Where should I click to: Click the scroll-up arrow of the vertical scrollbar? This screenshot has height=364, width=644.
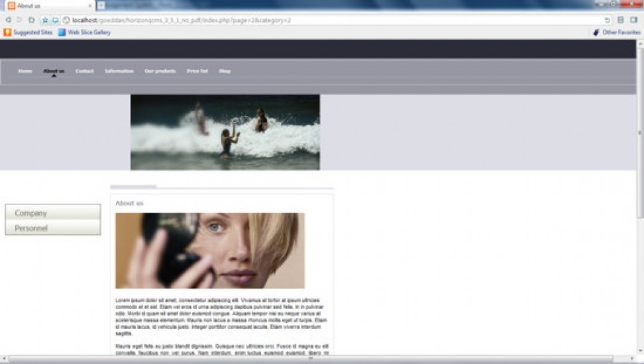640,44
